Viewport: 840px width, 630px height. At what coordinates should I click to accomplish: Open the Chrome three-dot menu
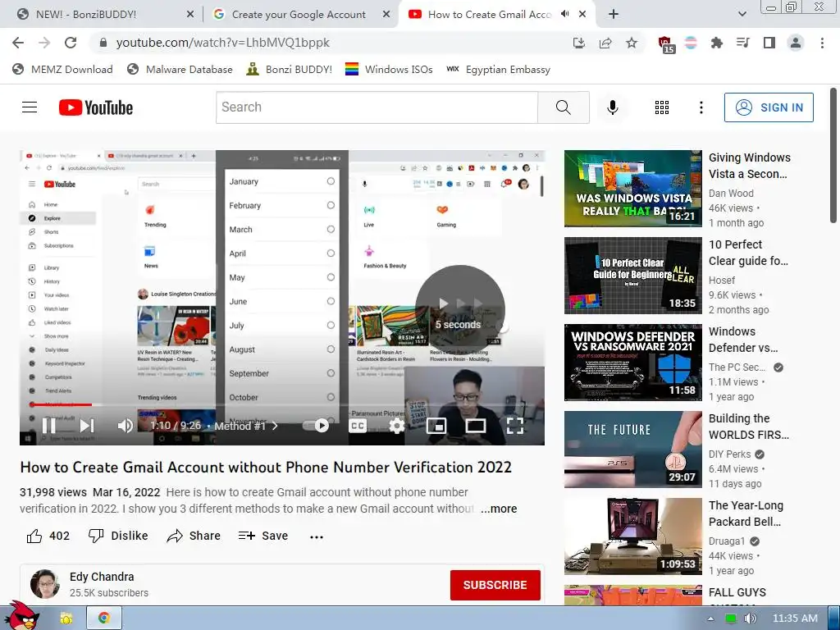coord(822,43)
